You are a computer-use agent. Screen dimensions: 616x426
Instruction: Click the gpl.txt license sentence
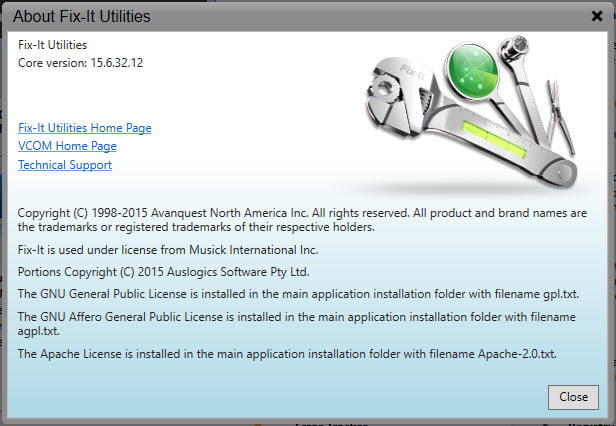tap(298, 294)
